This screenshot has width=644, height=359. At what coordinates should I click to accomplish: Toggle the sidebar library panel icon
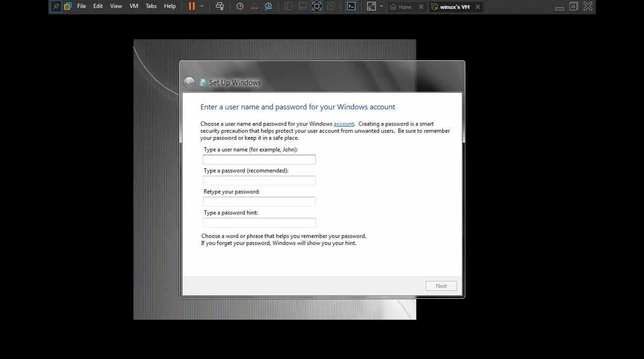288,7
